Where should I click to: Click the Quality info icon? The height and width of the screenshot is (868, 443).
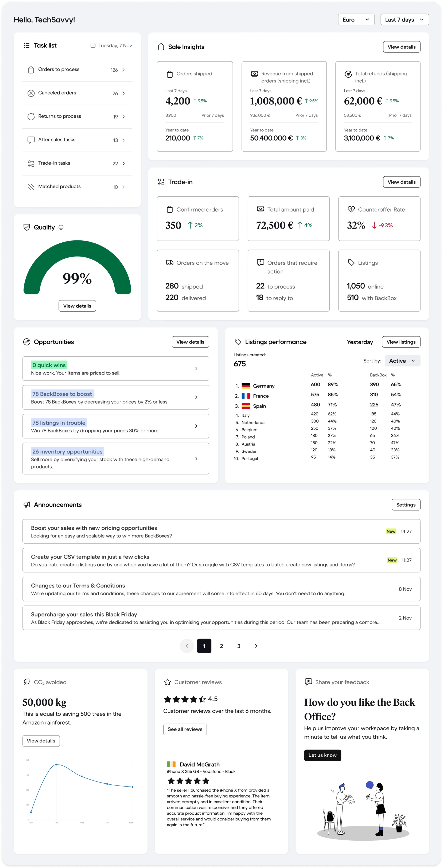pyautogui.click(x=61, y=227)
